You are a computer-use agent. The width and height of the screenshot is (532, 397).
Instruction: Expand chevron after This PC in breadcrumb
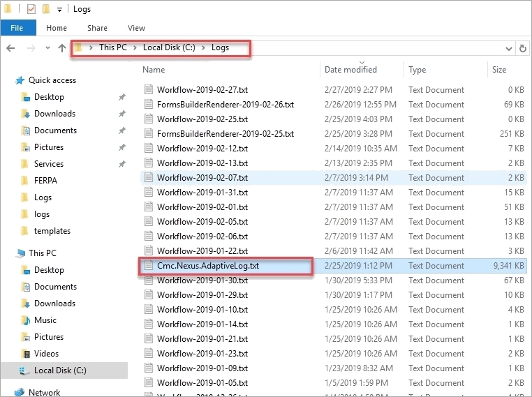click(x=135, y=48)
